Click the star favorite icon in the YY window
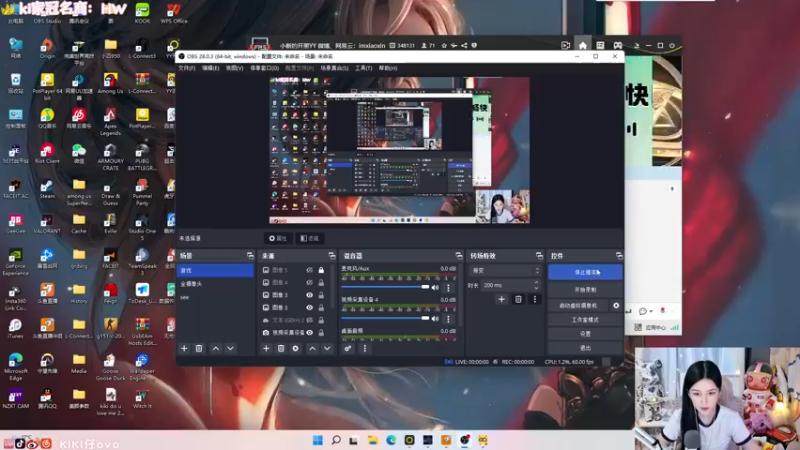The height and width of the screenshot is (450, 800). click(x=444, y=45)
